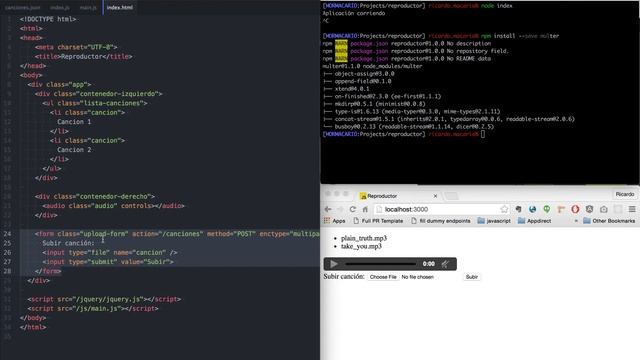The image size is (640, 360).
Task: Click the browser Forward arrow
Action: 340,209
